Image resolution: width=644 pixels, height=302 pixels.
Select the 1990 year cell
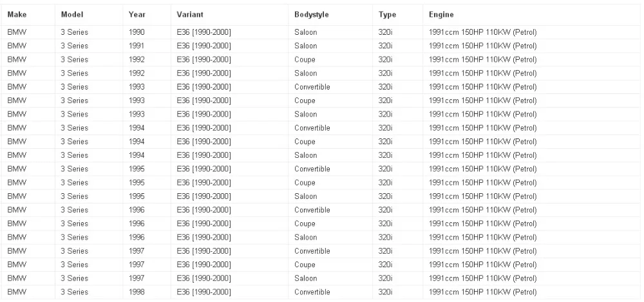pyautogui.click(x=136, y=32)
